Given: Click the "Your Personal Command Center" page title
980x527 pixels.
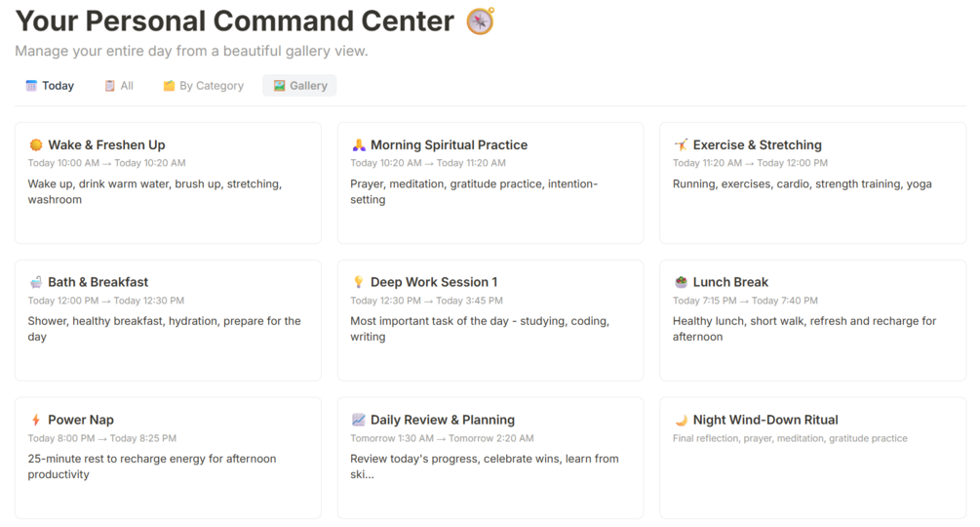Looking at the screenshot, I should click(x=234, y=20).
